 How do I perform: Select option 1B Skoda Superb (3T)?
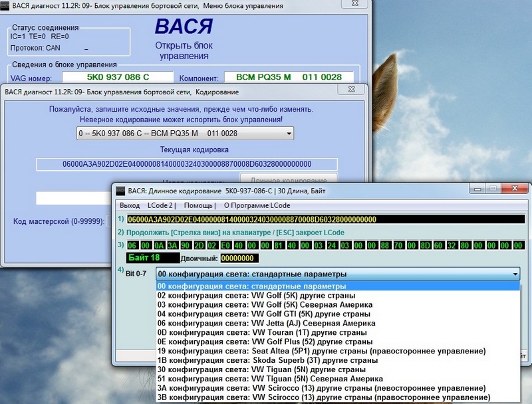coord(338,360)
